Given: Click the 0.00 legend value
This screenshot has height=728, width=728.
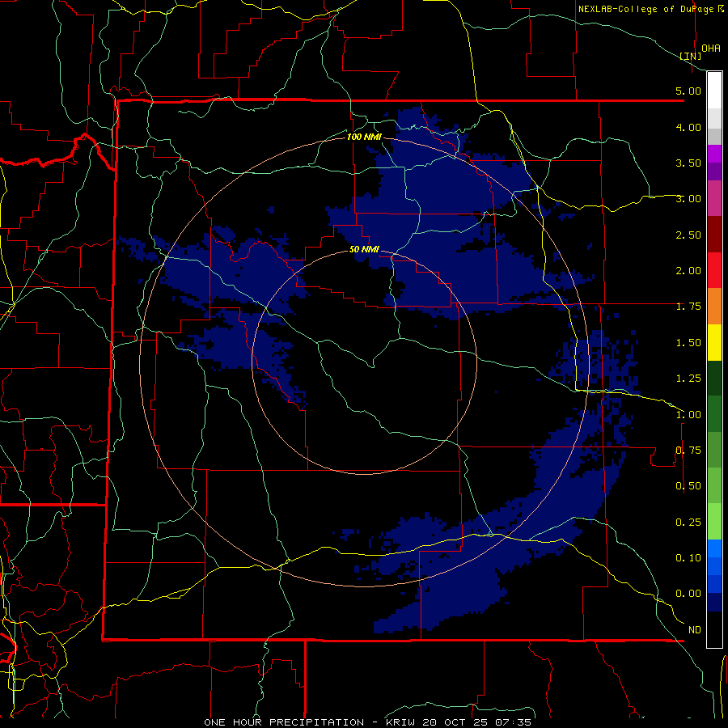Looking at the screenshot, I should (688, 594).
